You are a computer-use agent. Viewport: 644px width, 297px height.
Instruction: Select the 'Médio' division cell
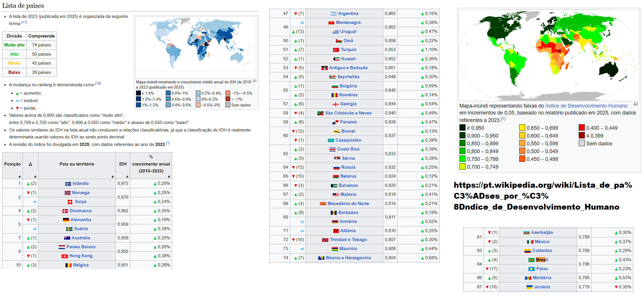click(14, 63)
